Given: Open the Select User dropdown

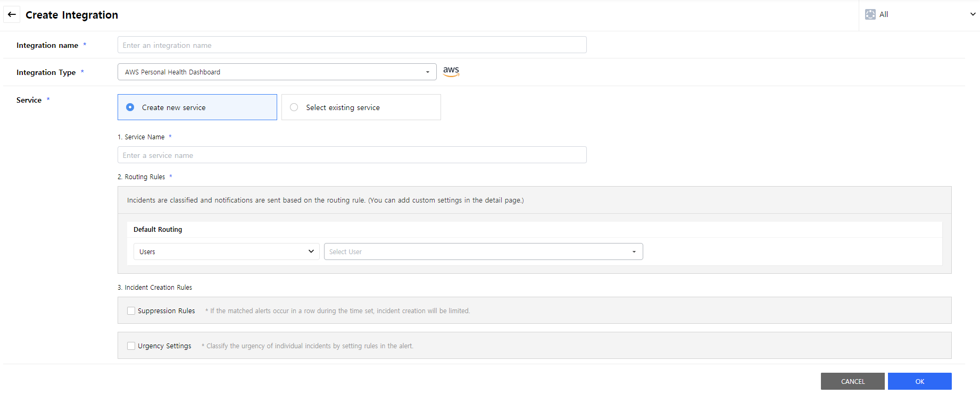Looking at the screenshot, I should pos(483,251).
